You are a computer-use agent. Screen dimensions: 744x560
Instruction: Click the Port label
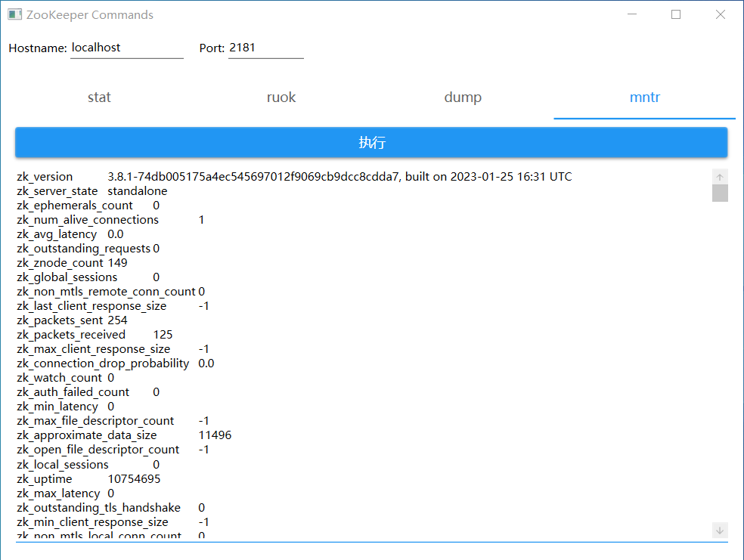[212, 48]
